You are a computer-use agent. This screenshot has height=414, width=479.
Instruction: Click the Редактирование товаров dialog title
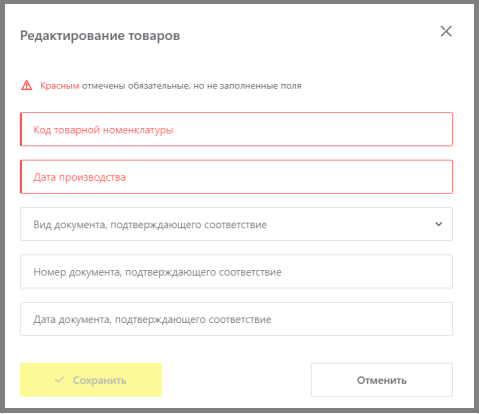pyautogui.click(x=100, y=35)
